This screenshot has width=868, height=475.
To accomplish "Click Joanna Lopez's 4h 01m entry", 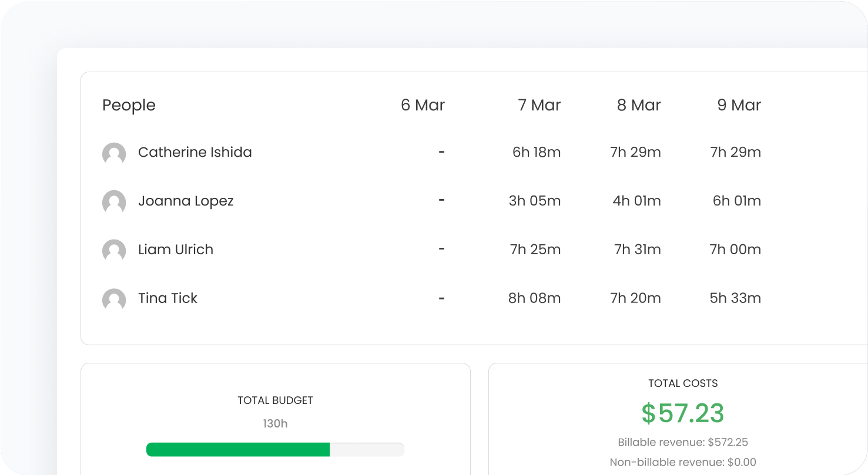I will tap(637, 201).
